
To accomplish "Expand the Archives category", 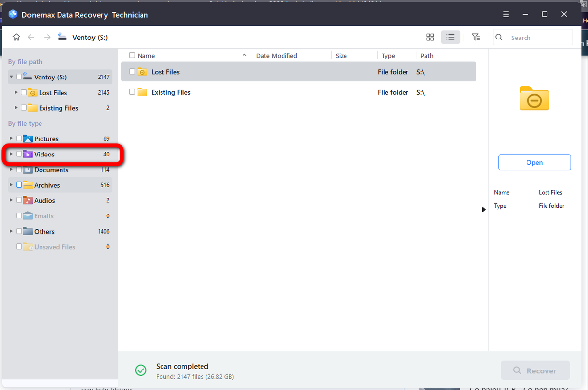I will click(11, 185).
